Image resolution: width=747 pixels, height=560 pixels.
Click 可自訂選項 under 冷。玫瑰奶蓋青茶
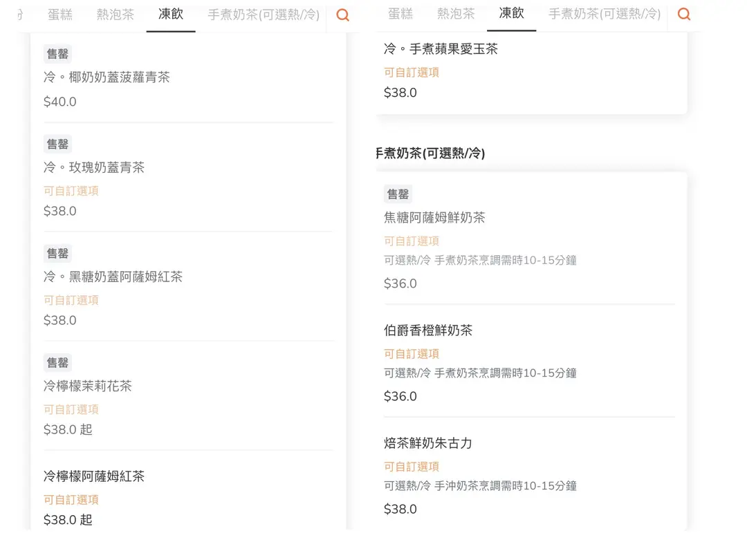(x=71, y=190)
